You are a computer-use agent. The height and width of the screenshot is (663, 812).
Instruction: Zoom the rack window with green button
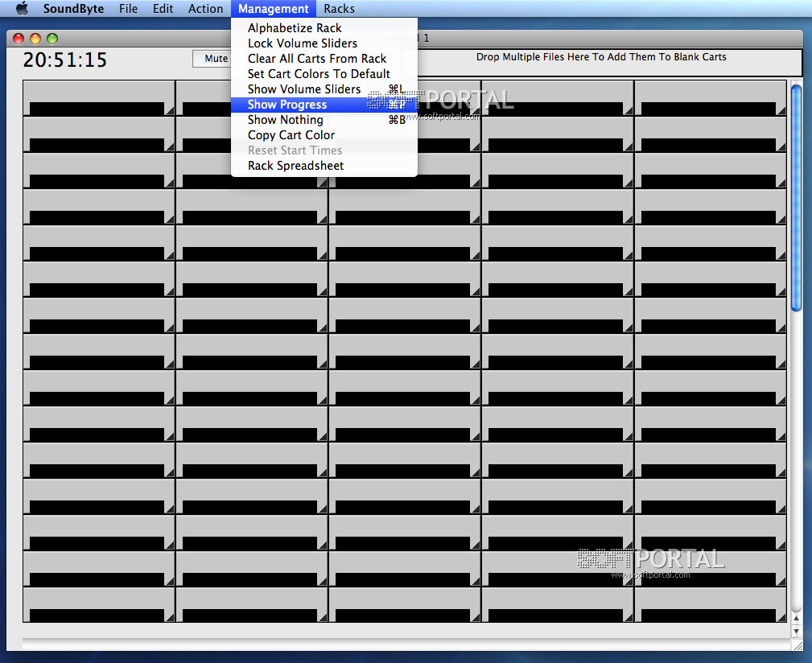(52, 39)
